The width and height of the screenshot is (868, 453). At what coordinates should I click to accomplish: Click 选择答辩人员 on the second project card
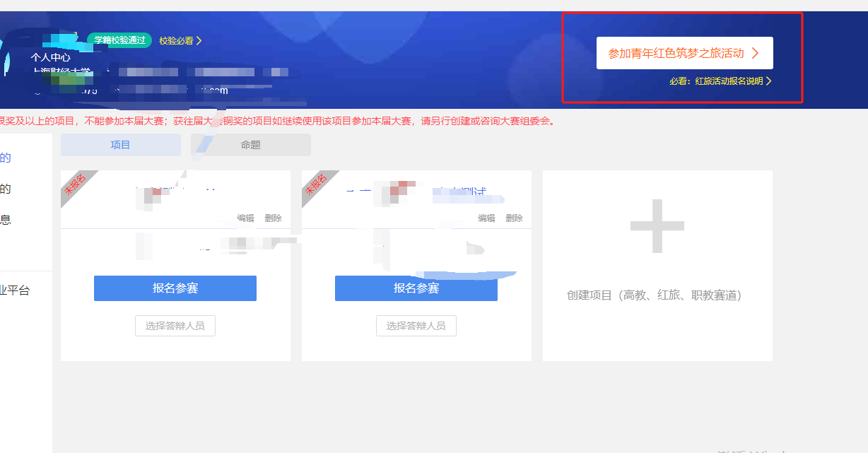point(416,326)
